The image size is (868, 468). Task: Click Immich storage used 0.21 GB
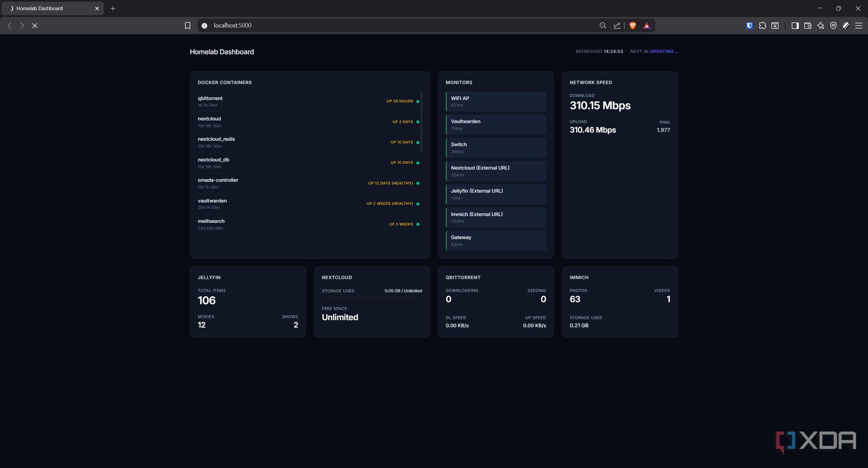pos(579,326)
